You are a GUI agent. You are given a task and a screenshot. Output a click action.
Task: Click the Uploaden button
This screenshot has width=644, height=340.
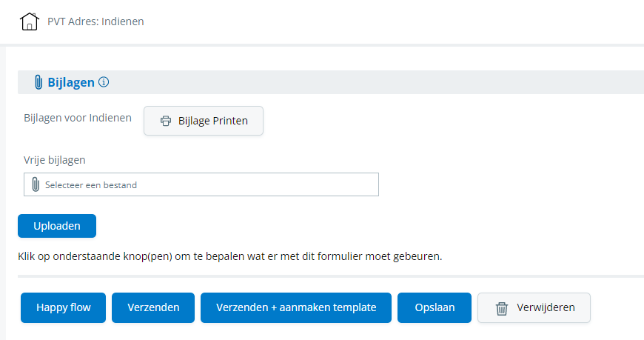[57, 226]
